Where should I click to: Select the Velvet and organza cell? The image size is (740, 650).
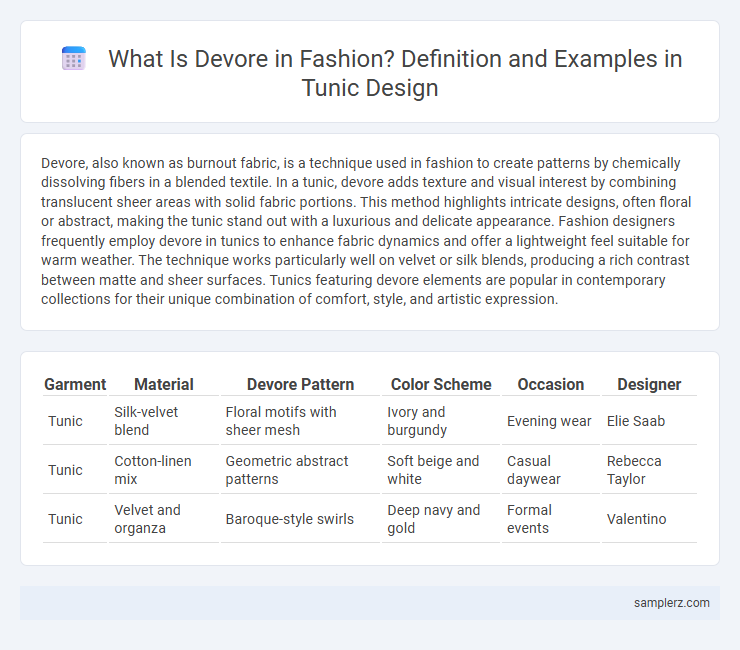164,519
